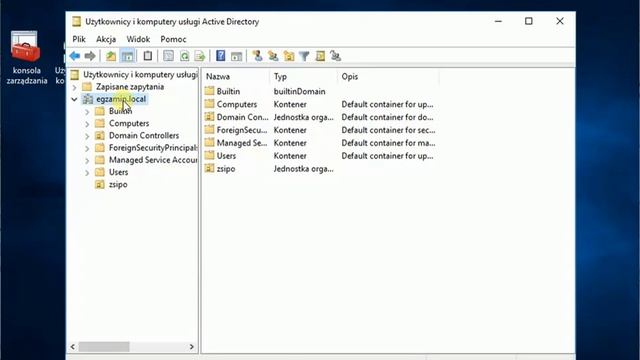This screenshot has width=640, height=360.
Task: Select ForeignSecurityPrincipals in the left tree
Action: coord(153,148)
